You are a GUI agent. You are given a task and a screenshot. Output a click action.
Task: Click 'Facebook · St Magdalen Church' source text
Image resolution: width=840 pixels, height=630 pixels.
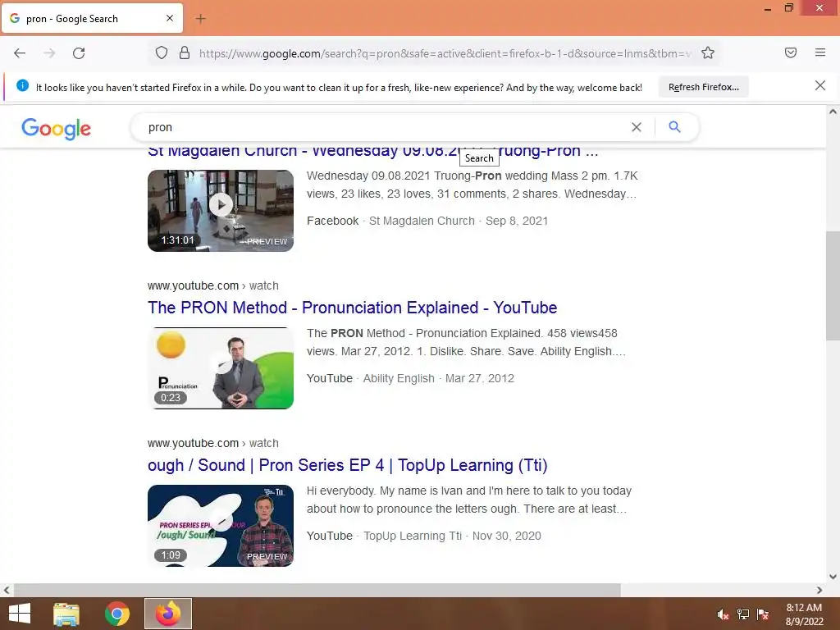tap(390, 221)
